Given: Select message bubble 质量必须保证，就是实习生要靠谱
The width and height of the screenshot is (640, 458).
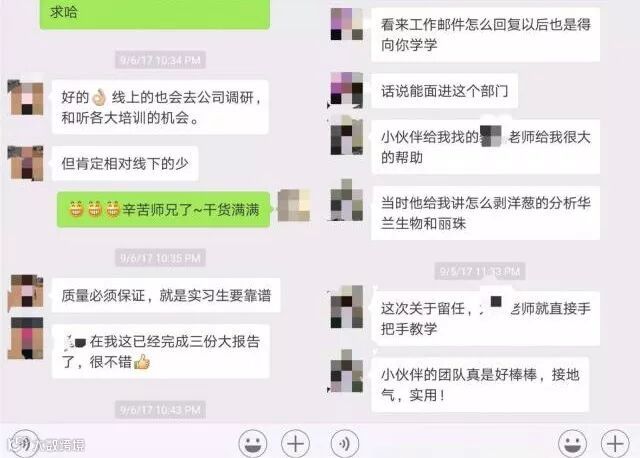Looking at the screenshot, I should (166, 295).
